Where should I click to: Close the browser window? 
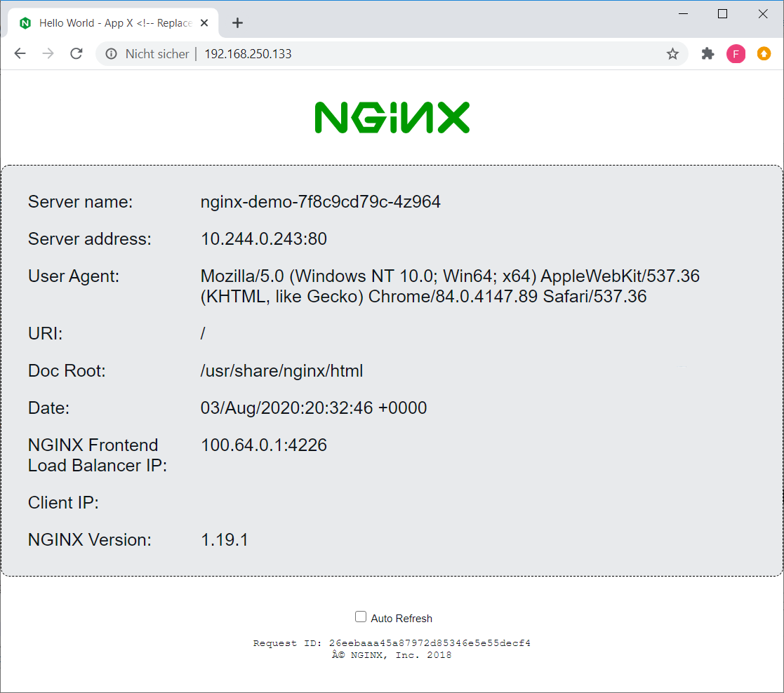[762, 14]
